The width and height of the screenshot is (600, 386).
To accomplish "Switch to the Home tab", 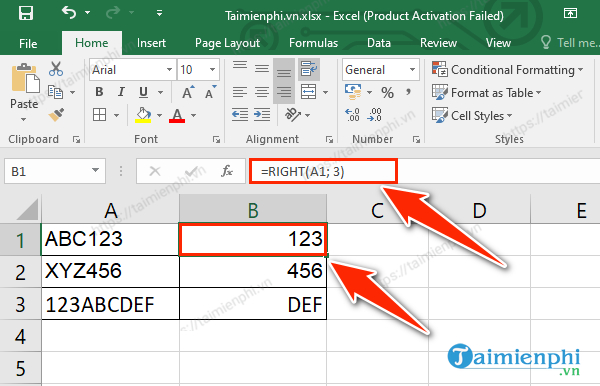I will tap(92, 43).
